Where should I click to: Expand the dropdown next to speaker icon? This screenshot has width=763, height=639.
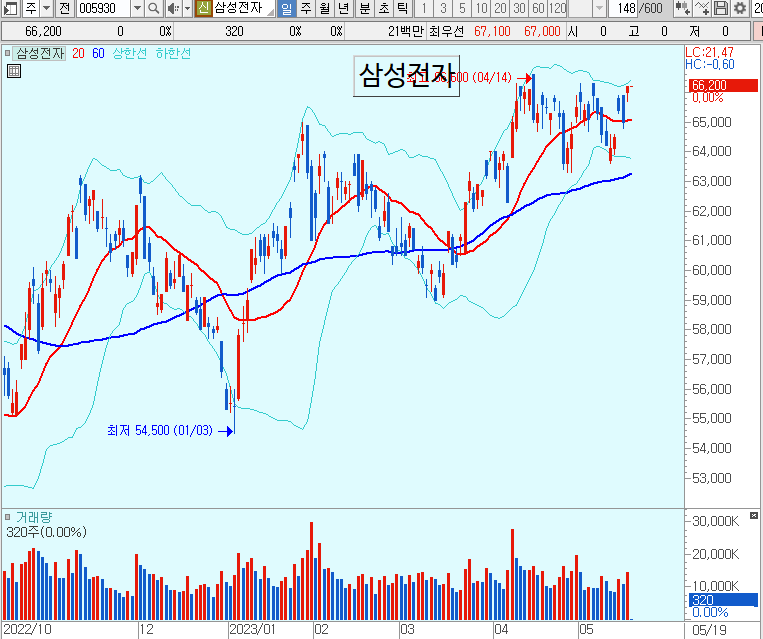pyautogui.click(x=187, y=8)
